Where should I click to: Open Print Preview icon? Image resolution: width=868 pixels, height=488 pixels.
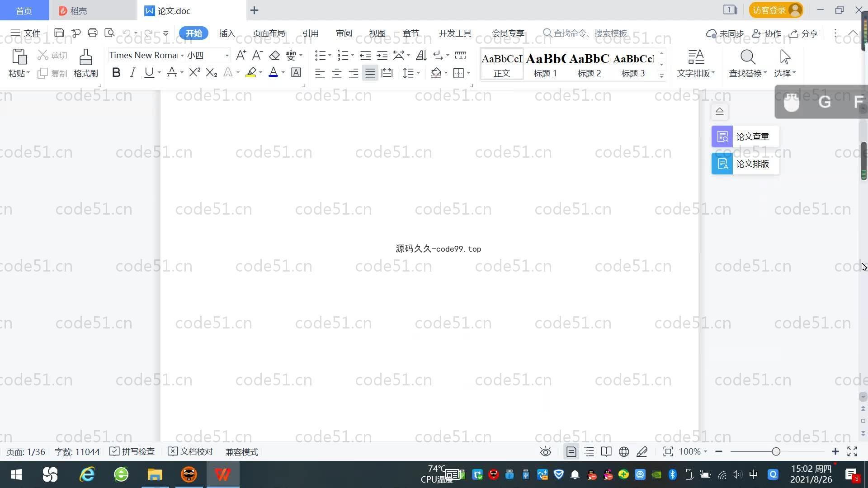click(109, 33)
